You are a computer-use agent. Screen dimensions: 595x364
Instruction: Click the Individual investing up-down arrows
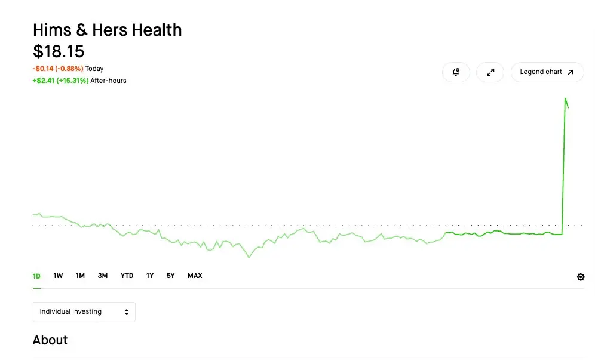click(x=127, y=312)
